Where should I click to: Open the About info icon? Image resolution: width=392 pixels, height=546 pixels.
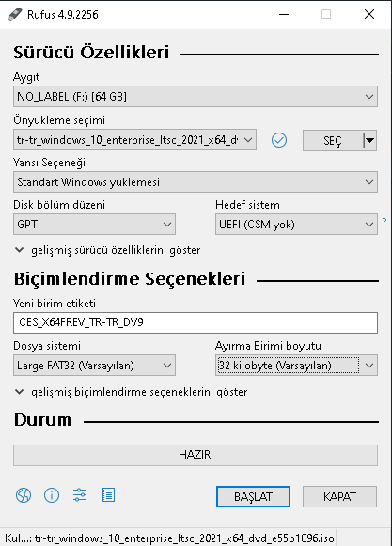tap(52, 495)
